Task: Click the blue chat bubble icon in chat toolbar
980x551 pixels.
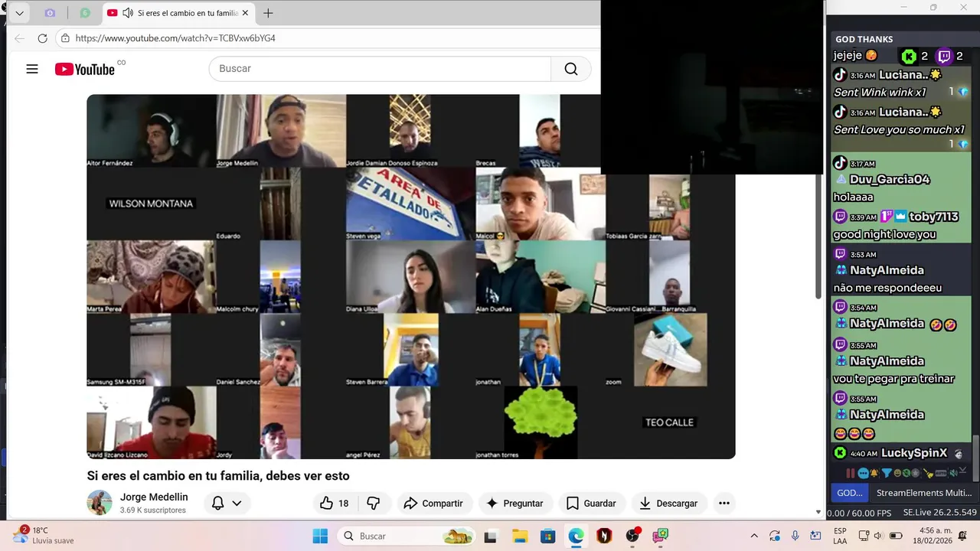Action: 864,473
